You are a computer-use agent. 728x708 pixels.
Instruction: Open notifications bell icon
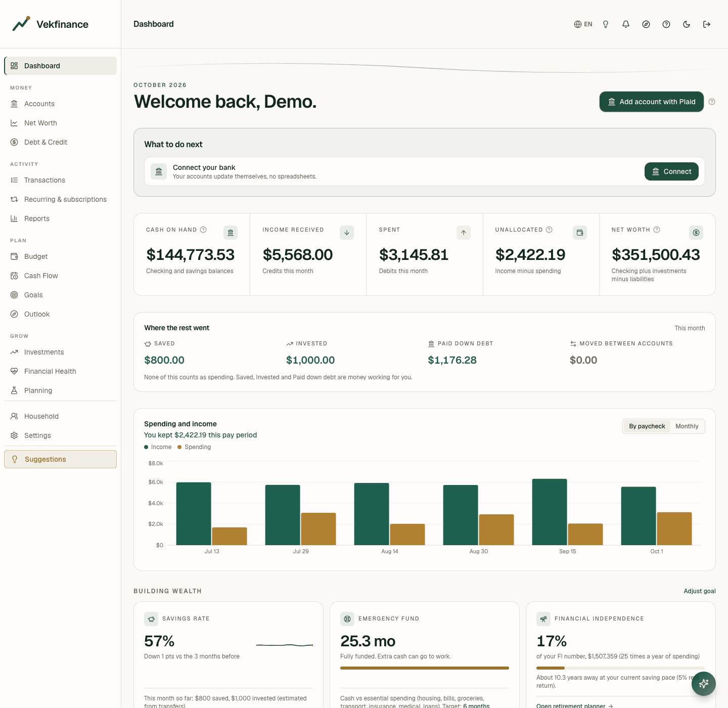[x=626, y=24]
